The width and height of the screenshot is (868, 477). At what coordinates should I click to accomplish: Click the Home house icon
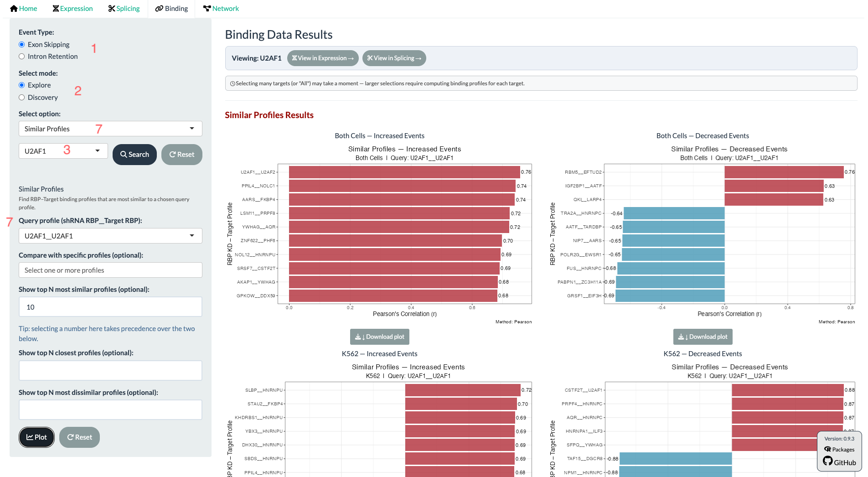(14, 9)
